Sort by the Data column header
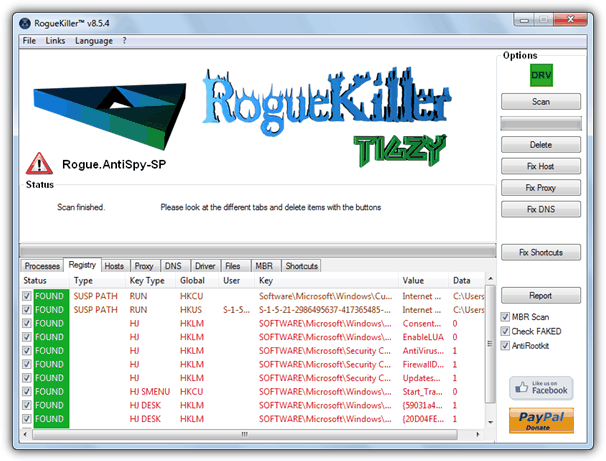 coord(466,281)
